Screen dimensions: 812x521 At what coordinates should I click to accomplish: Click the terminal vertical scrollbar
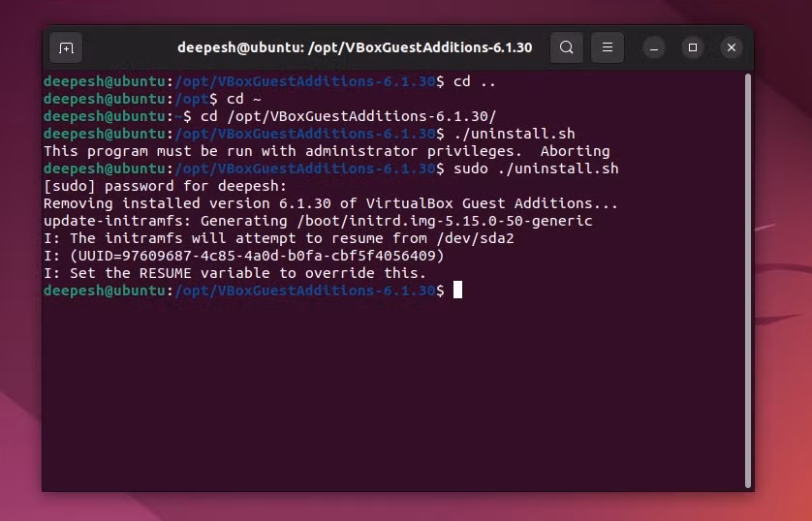click(x=747, y=281)
